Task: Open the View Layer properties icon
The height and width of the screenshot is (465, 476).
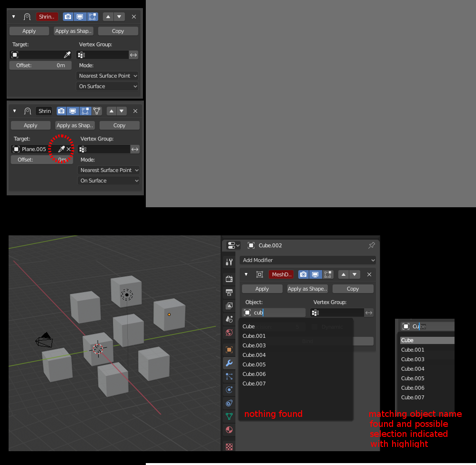Action: point(229,306)
